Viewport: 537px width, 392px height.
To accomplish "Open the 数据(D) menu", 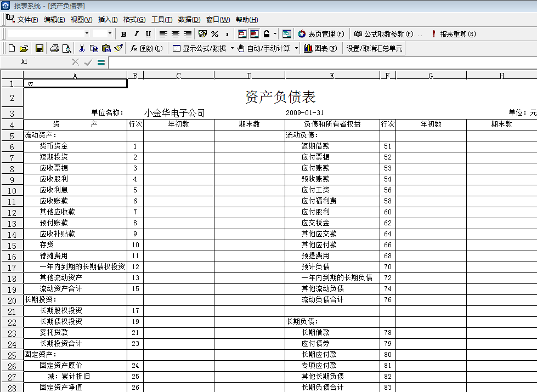I will [189, 20].
